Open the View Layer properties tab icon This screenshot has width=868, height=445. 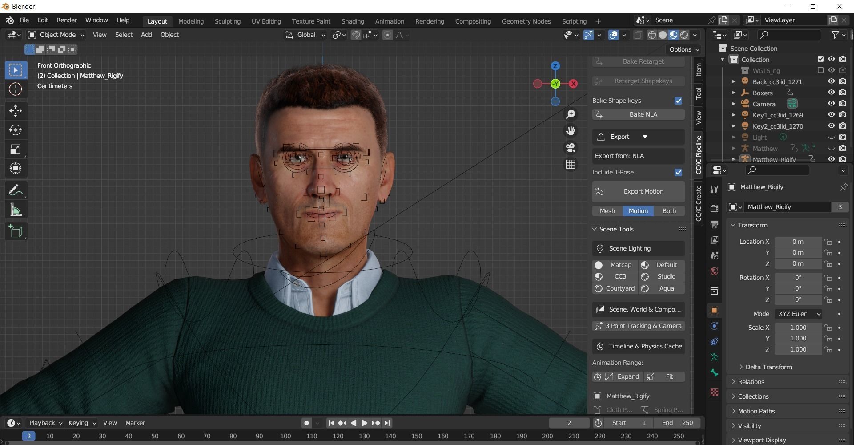coord(714,240)
